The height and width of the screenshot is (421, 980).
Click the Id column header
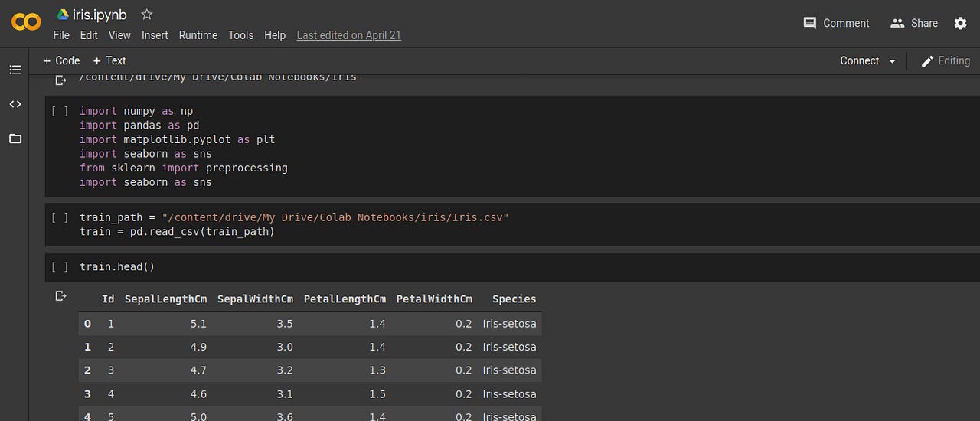pos(108,299)
